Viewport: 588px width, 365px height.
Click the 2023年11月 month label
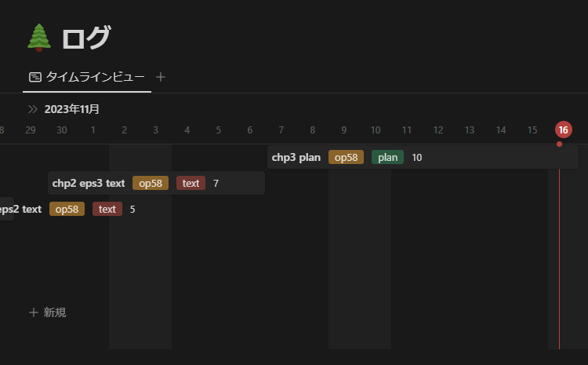(x=72, y=109)
